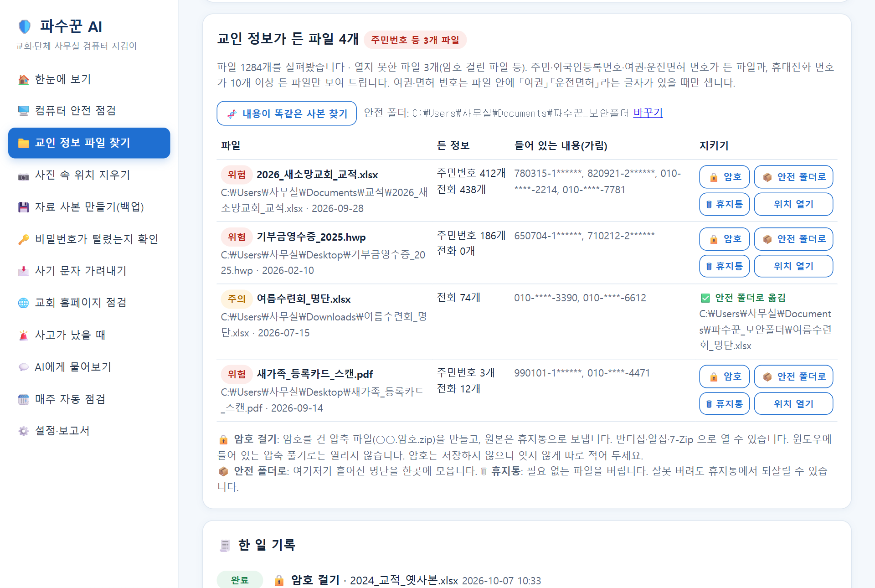Click 휴지통 for 기부금영수증_2025.hwp
The image size is (875, 588).
coord(724,266)
